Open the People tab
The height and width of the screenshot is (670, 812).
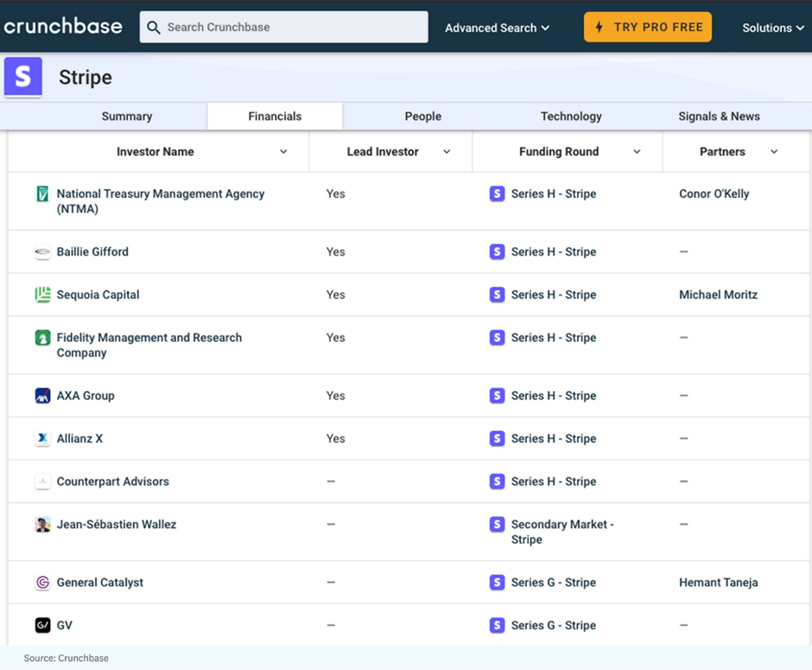pyautogui.click(x=423, y=117)
